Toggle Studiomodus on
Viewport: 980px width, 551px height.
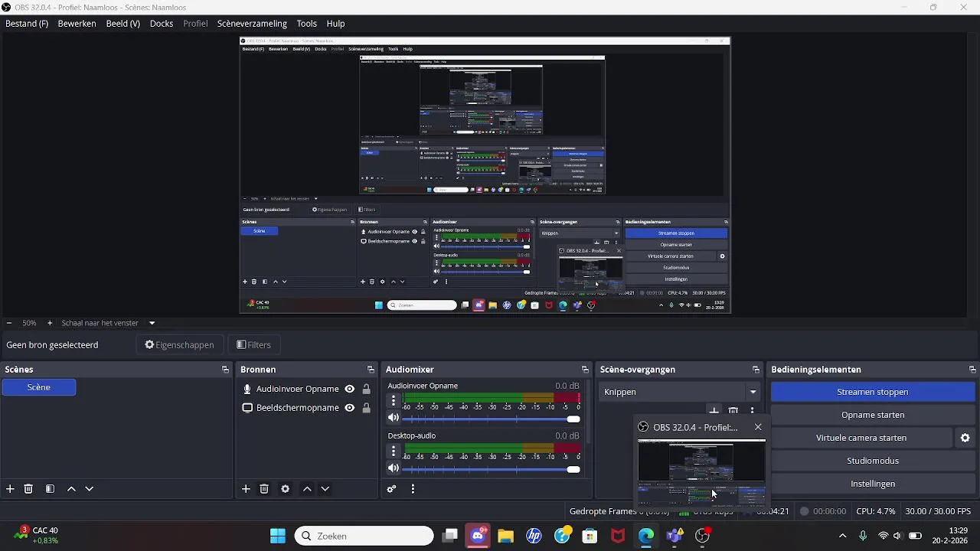point(872,461)
